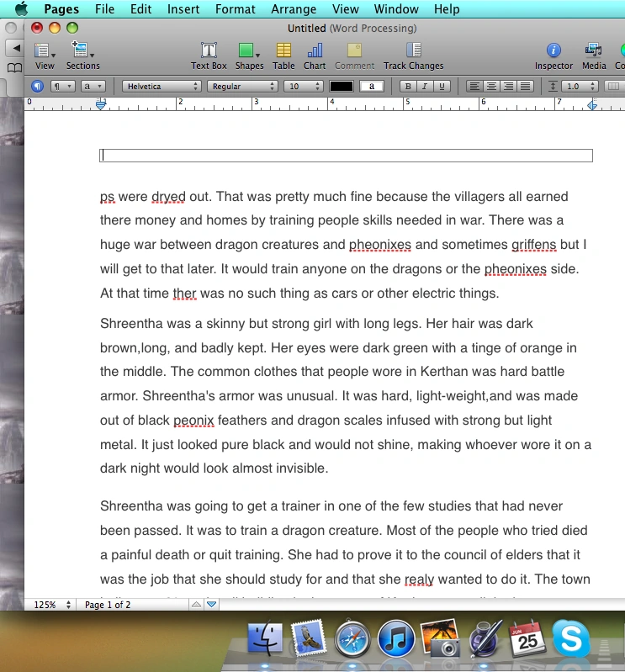Open Regular typeface dropdown
The image size is (625, 672).
[x=242, y=86]
